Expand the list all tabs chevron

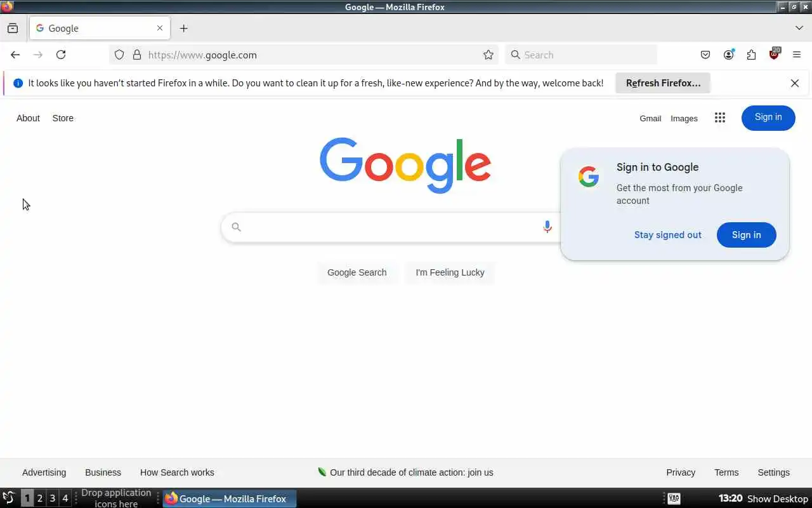coord(799,28)
